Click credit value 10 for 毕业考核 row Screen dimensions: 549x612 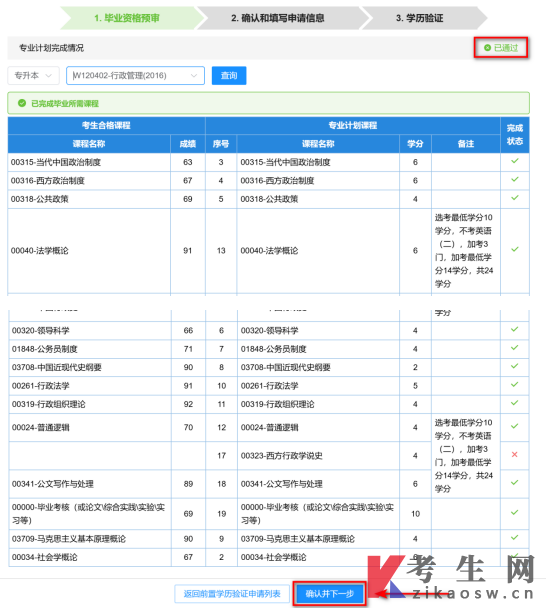(415, 514)
